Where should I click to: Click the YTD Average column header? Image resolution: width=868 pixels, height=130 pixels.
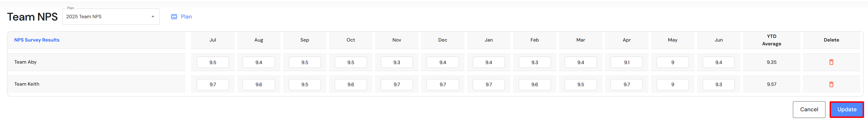click(771, 40)
